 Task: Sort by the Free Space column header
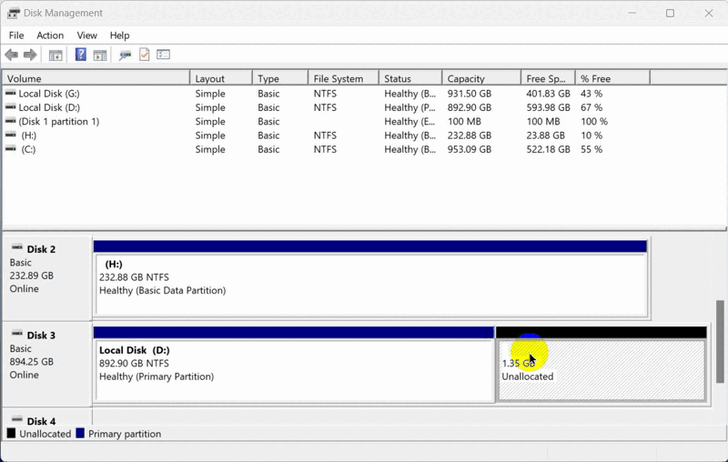[548, 78]
